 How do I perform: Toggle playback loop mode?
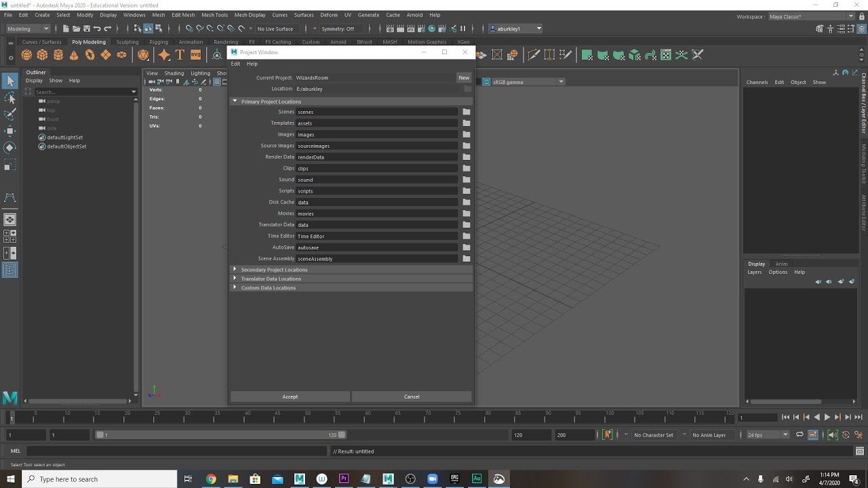pyautogui.click(x=800, y=435)
